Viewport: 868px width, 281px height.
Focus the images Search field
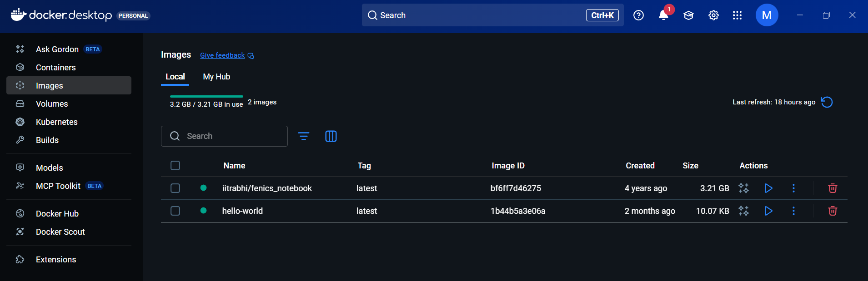(224, 136)
